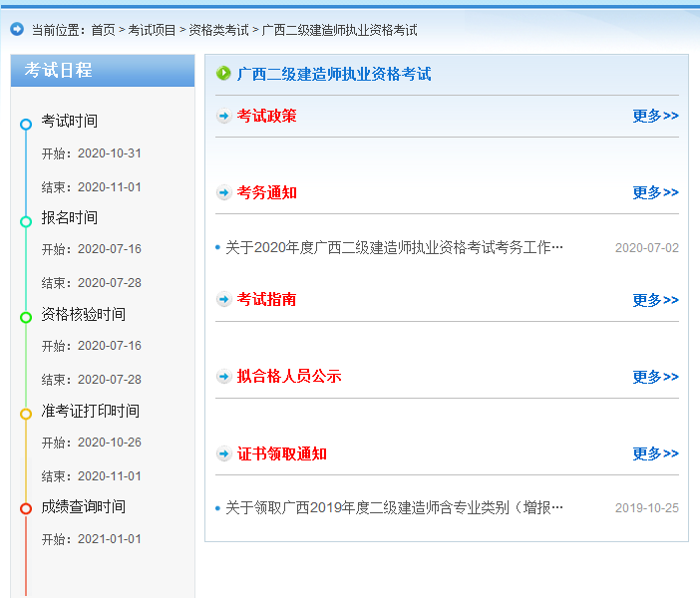700x598 pixels.
Task: Expand more items under 考务通知 via 更多>>
Action: (655, 193)
